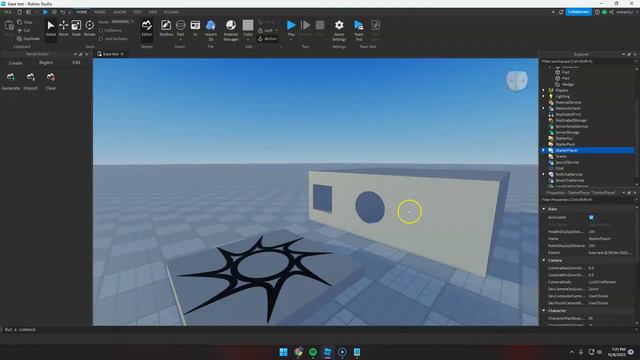The width and height of the screenshot is (640, 360).
Task: Toggle the Anchor button
Action: click(x=268, y=39)
